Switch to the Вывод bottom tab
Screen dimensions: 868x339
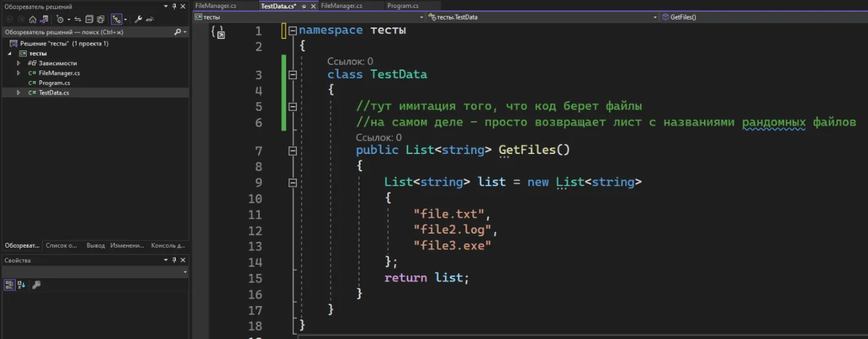click(x=95, y=246)
